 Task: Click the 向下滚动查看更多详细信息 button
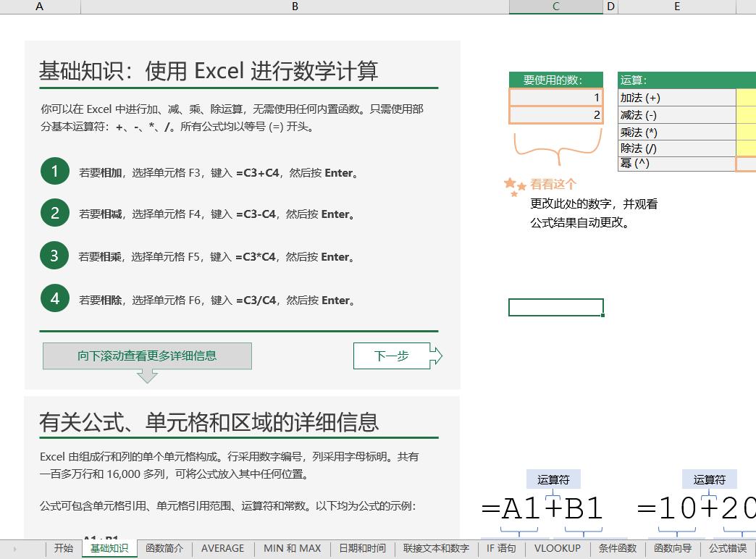[x=147, y=356]
